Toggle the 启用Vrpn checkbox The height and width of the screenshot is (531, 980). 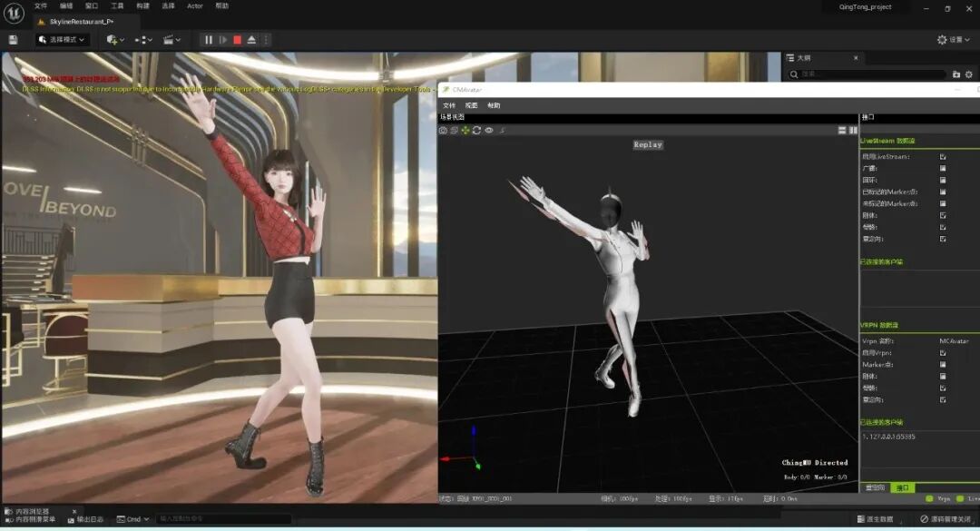click(943, 353)
